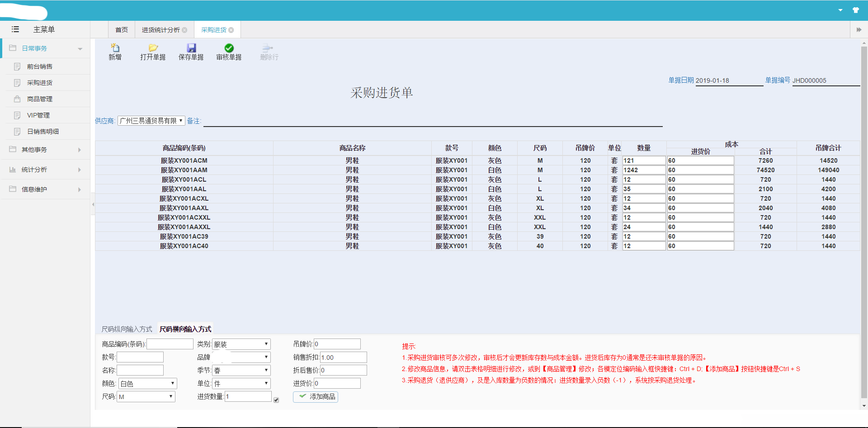Close the 采购进货 tab
Image resolution: width=868 pixels, height=428 pixels.
pyautogui.click(x=231, y=30)
